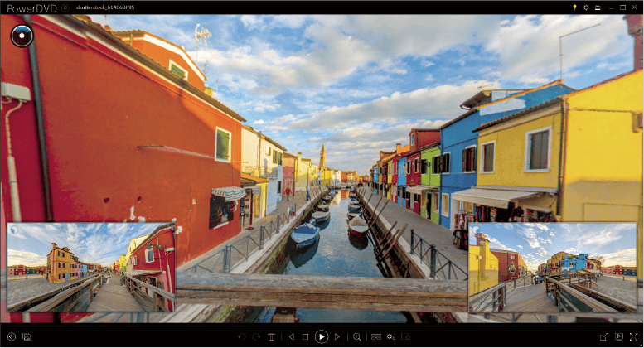Click the play-to device icon
Screen dimensions: 644x348
click(406, 336)
